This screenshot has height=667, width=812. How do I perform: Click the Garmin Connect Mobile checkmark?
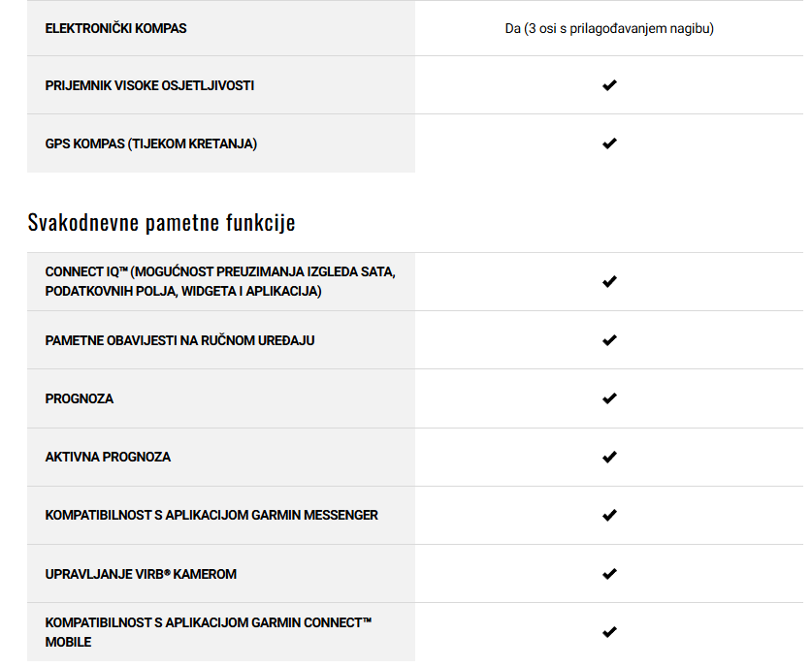coord(609,632)
